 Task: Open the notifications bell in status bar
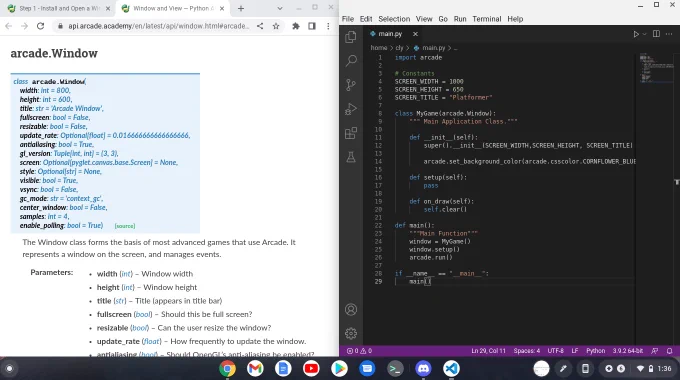click(670, 351)
